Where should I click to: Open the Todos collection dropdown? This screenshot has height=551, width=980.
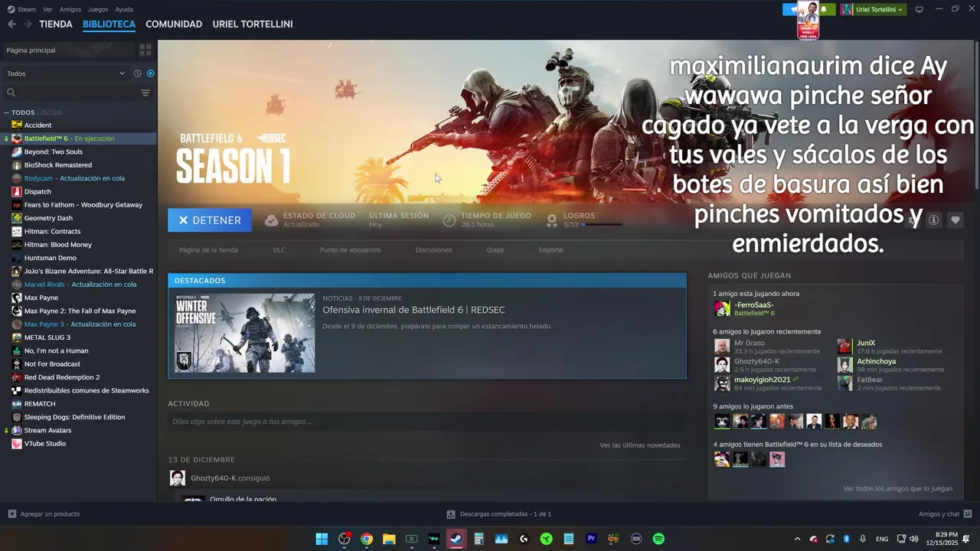(65, 73)
